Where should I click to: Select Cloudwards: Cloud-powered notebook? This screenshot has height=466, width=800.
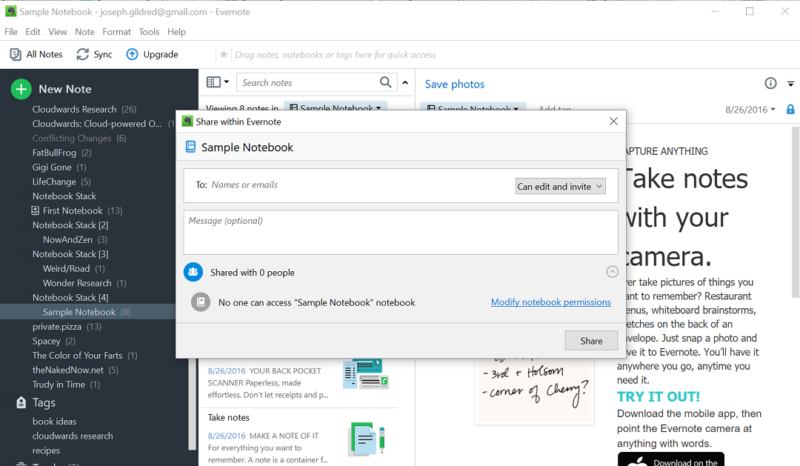pos(96,124)
